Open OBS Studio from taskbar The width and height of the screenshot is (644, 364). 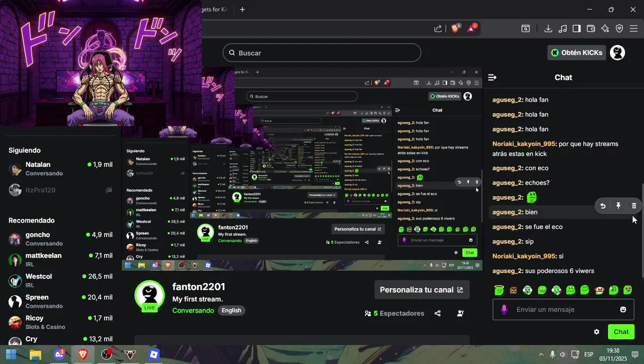pos(106,354)
